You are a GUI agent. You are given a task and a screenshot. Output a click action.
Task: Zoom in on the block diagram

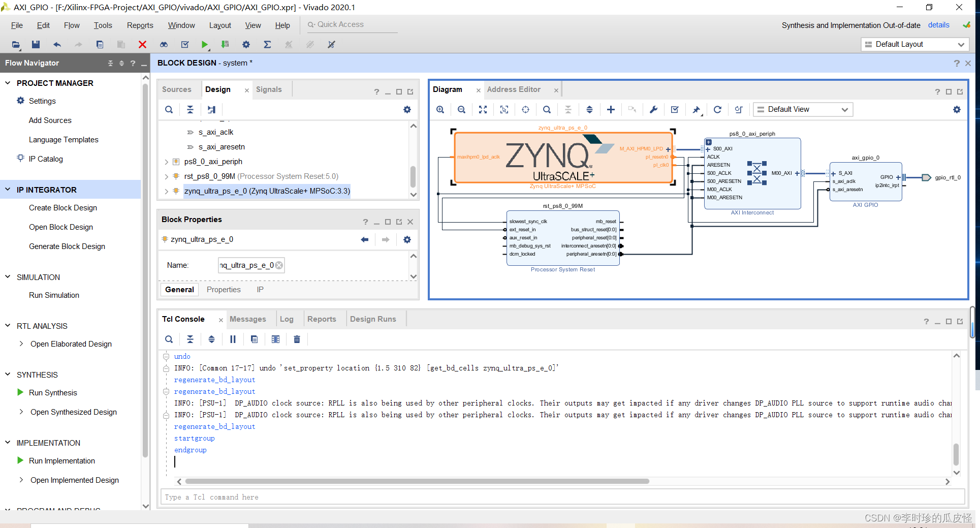click(x=440, y=110)
